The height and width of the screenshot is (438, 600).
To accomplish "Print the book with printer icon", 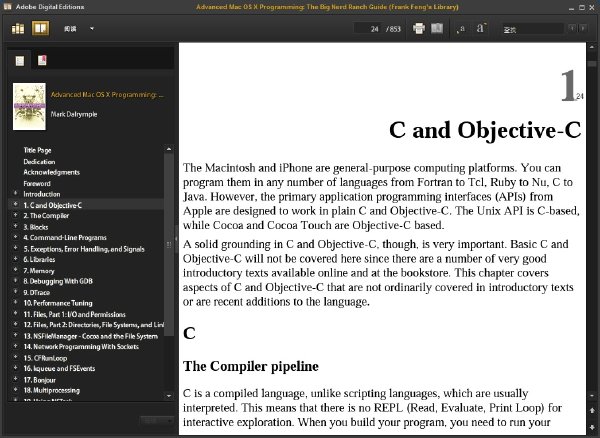I will click(419, 28).
